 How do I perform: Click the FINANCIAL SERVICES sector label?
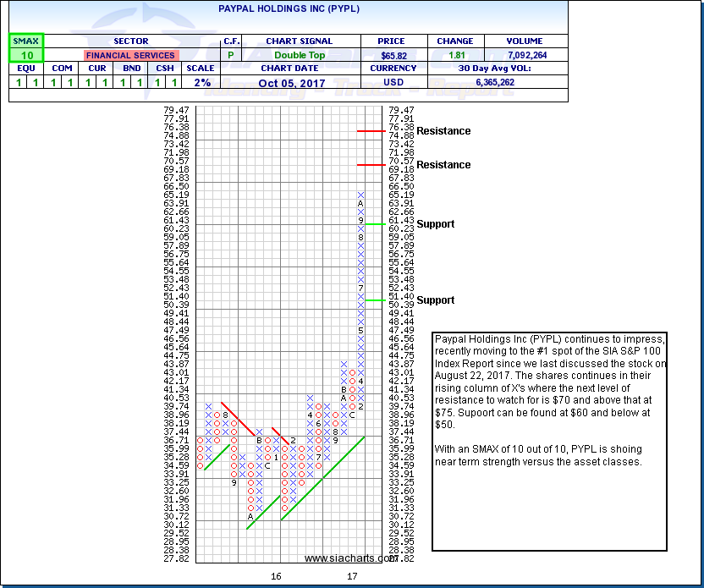[130, 55]
